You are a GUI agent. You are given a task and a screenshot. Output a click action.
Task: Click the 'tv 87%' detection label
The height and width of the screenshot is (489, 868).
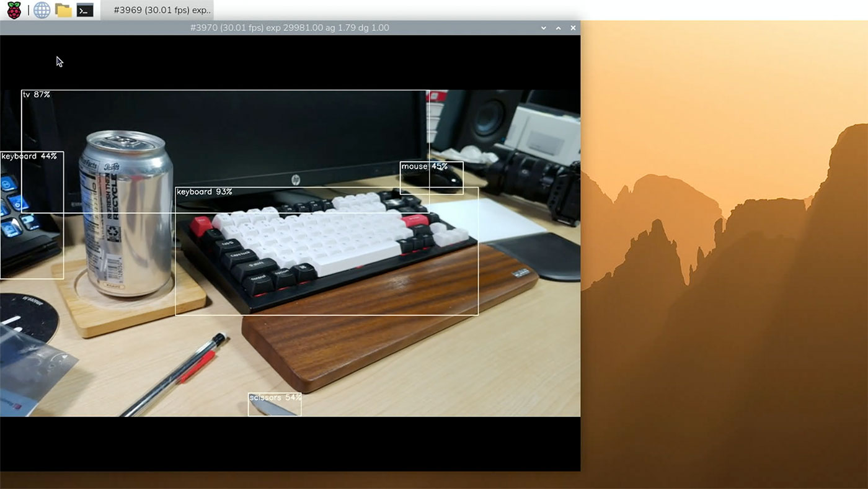click(x=36, y=94)
